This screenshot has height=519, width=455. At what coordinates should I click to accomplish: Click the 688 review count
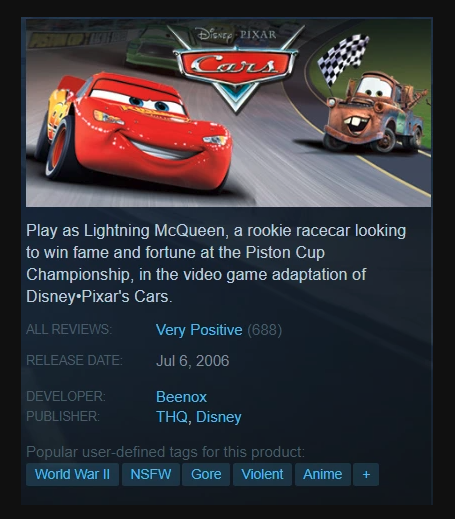[265, 330]
